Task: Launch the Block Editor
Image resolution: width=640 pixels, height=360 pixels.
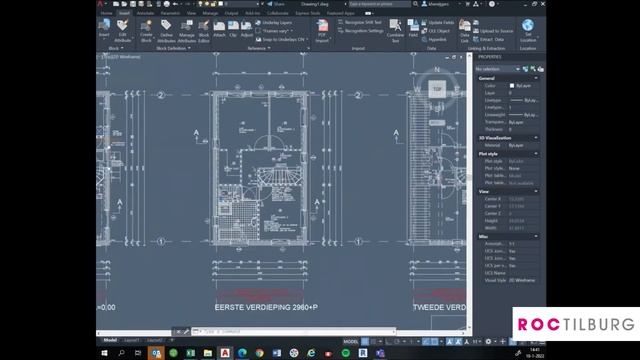Action: coord(204,31)
